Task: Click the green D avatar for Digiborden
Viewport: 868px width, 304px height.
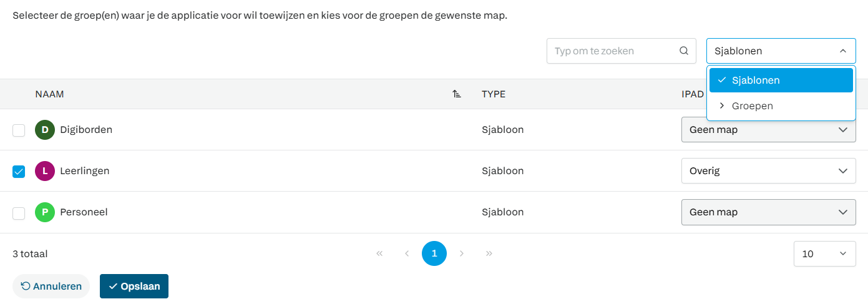Action: click(x=45, y=130)
